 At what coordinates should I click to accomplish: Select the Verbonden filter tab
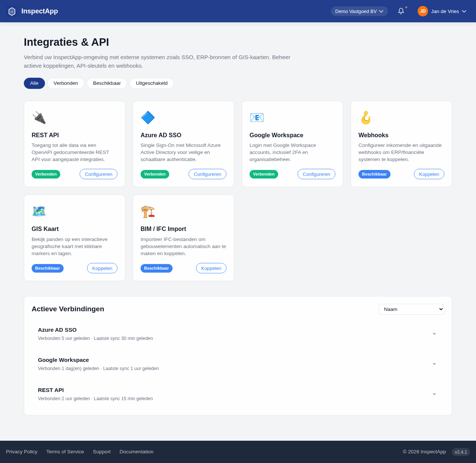pyautogui.click(x=66, y=83)
